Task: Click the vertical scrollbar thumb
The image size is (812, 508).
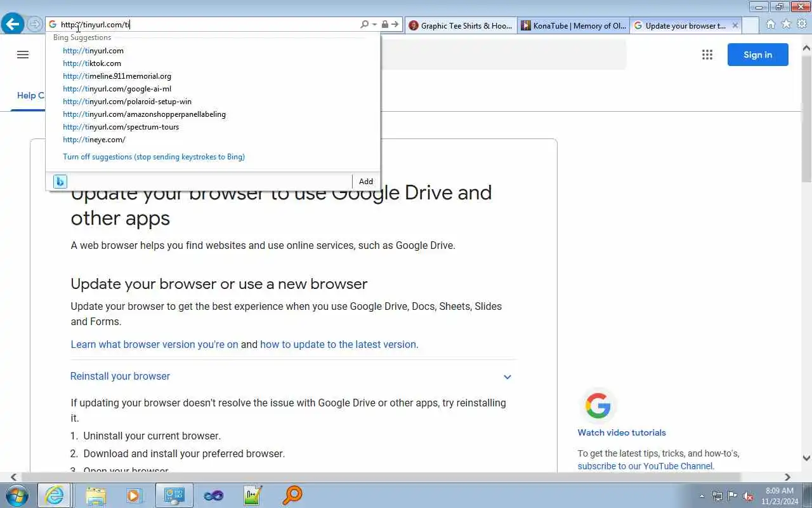Action: pos(806,117)
